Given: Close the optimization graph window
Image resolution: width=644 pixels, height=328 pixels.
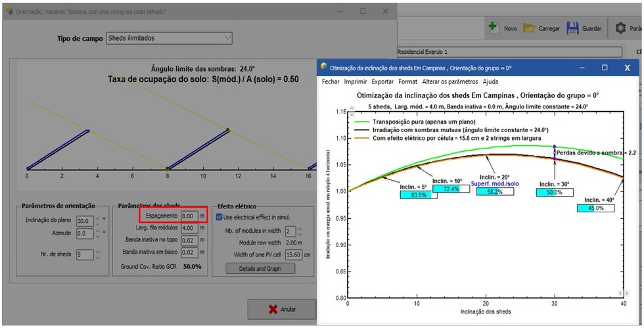Looking at the screenshot, I should pos(628,67).
